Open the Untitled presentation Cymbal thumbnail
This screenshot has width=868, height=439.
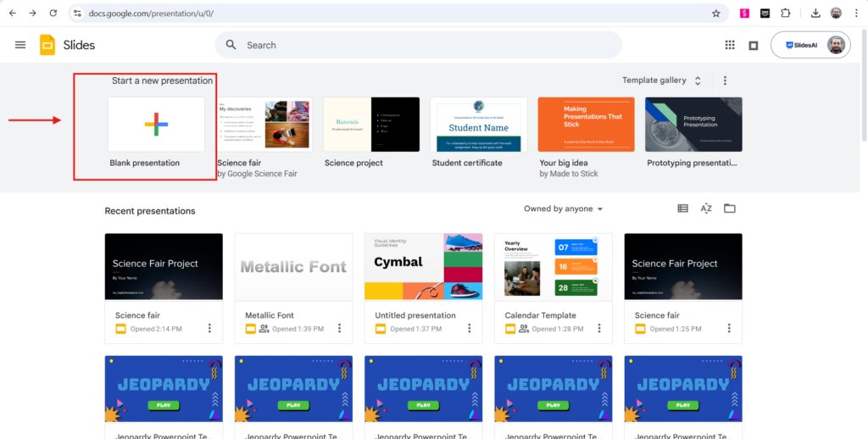(x=424, y=267)
